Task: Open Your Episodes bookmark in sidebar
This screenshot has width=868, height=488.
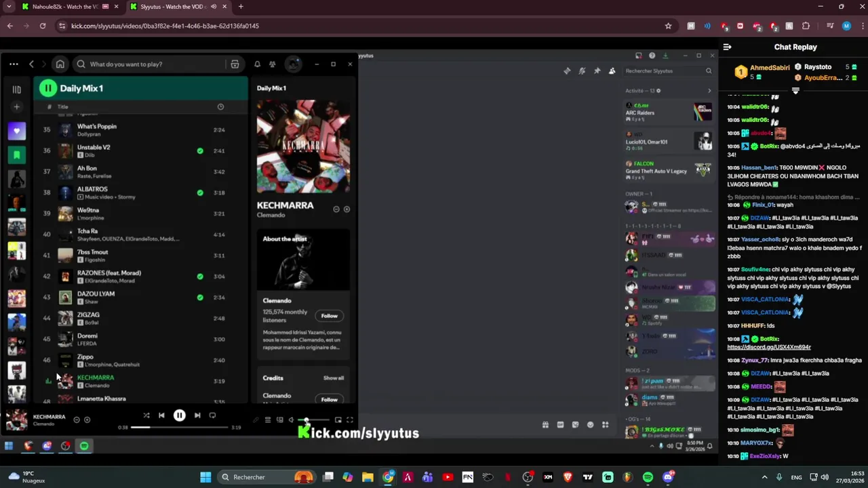Action: pos(16,155)
